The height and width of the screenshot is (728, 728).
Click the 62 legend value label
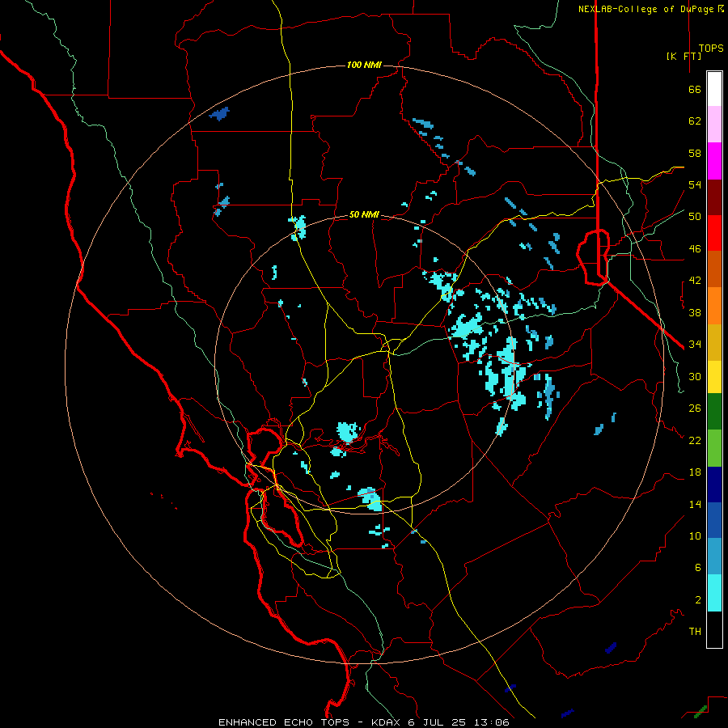pyautogui.click(x=695, y=121)
